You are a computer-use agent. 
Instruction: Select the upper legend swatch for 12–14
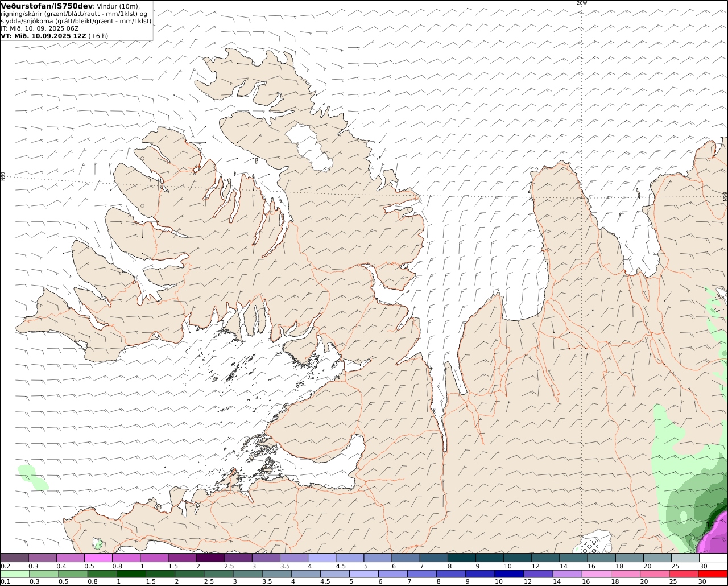coord(545,558)
